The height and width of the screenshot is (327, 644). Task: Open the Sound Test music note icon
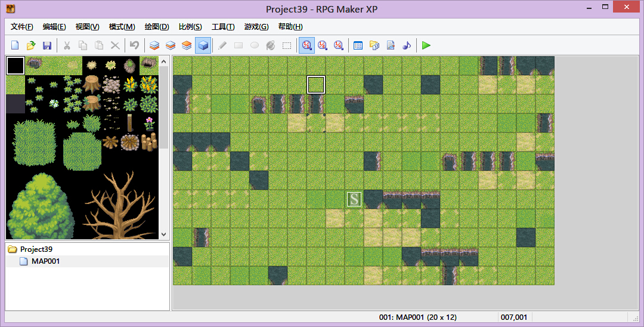click(x=407, y=45)
